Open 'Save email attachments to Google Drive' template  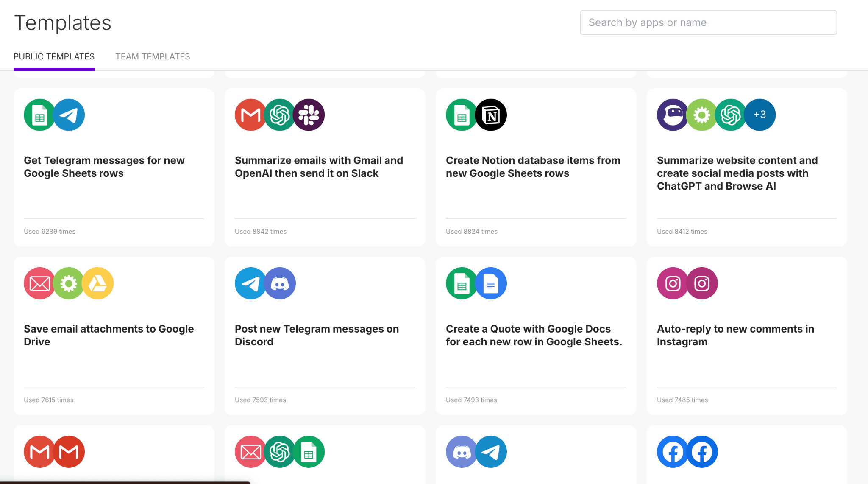tap(108, 335)
